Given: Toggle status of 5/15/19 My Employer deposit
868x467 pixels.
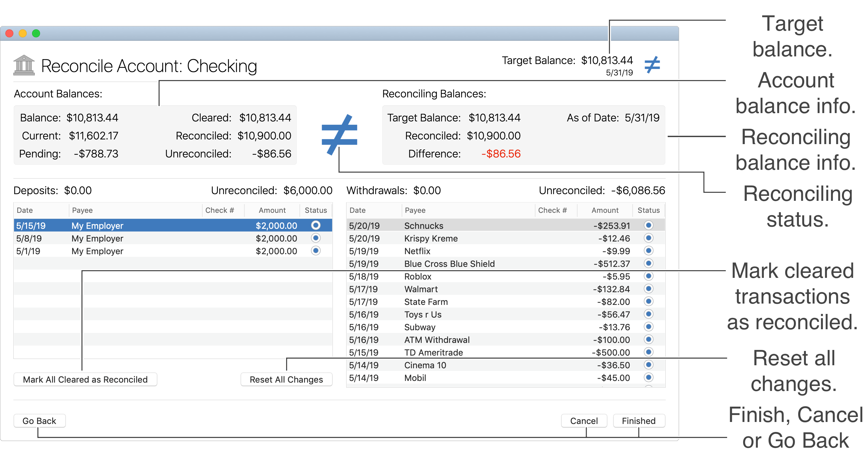Looking at the screenshot, I should [315, 225].
